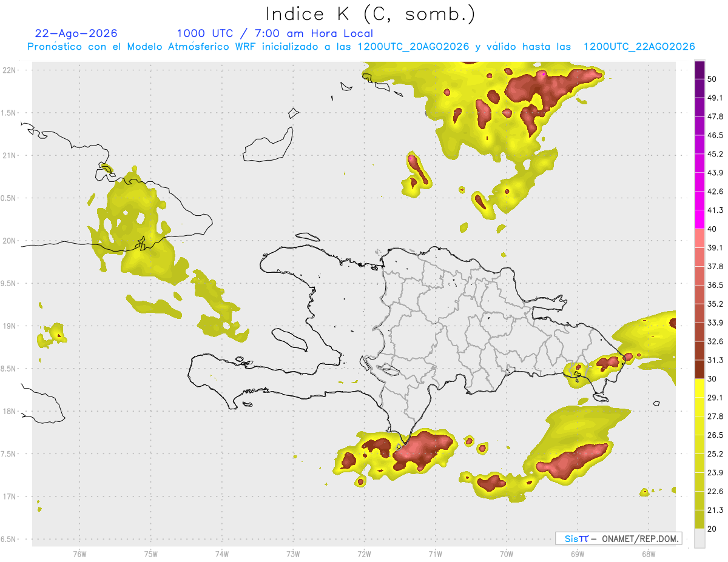Pick the gray swatch below value 20

(699, 538)
